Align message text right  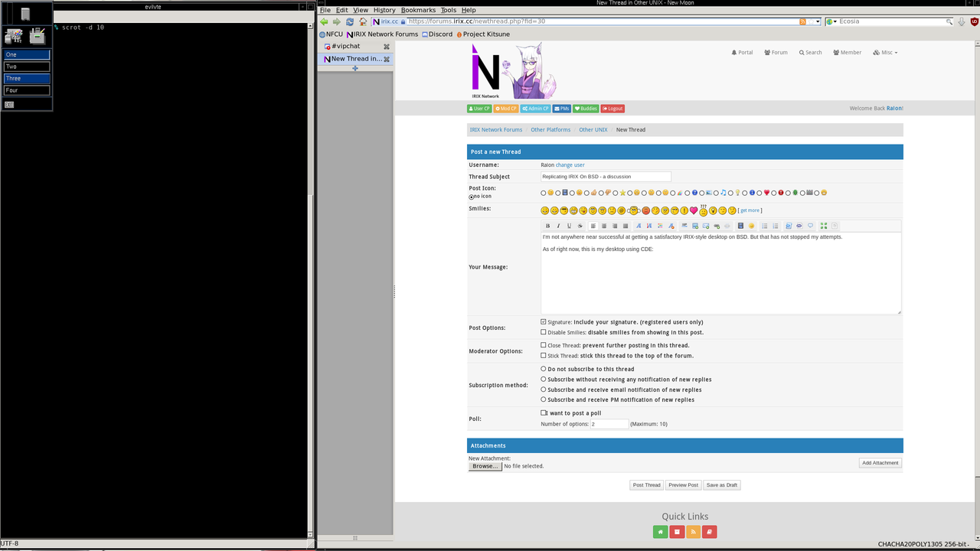pos(615,226)
